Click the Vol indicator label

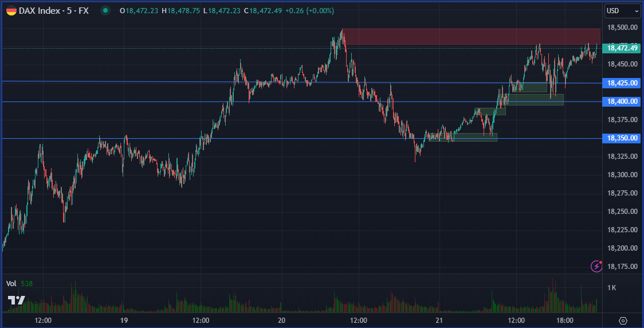11,284
